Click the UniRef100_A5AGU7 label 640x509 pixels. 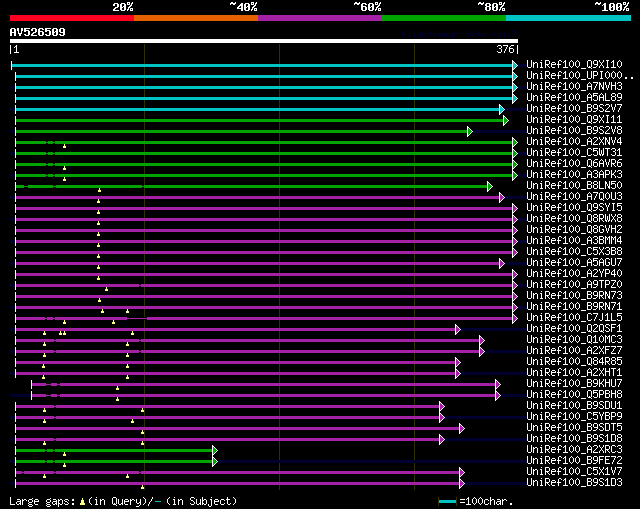pos(574,263)
